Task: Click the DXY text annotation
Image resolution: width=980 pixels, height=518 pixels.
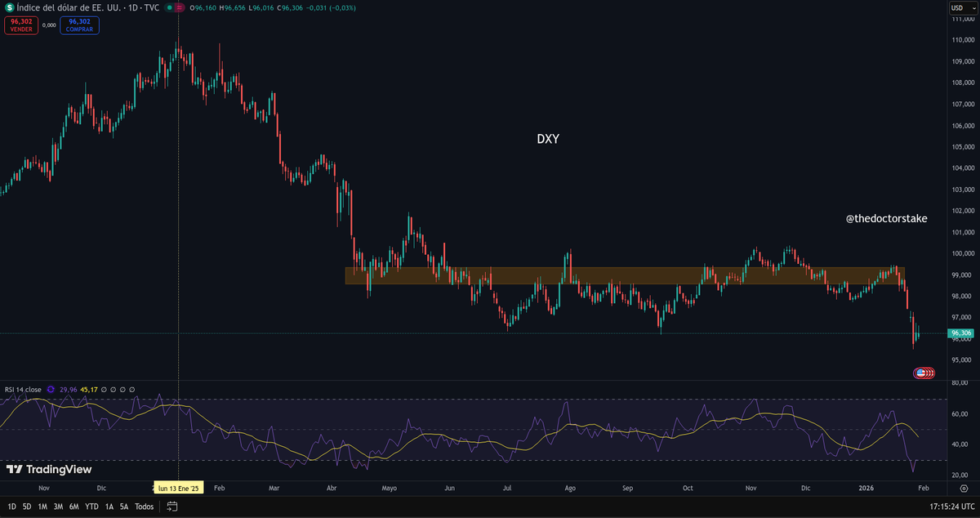Action: 548,139
